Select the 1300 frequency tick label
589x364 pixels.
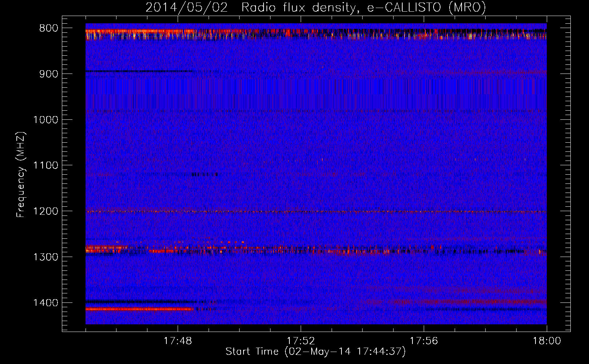click(46, 257)
